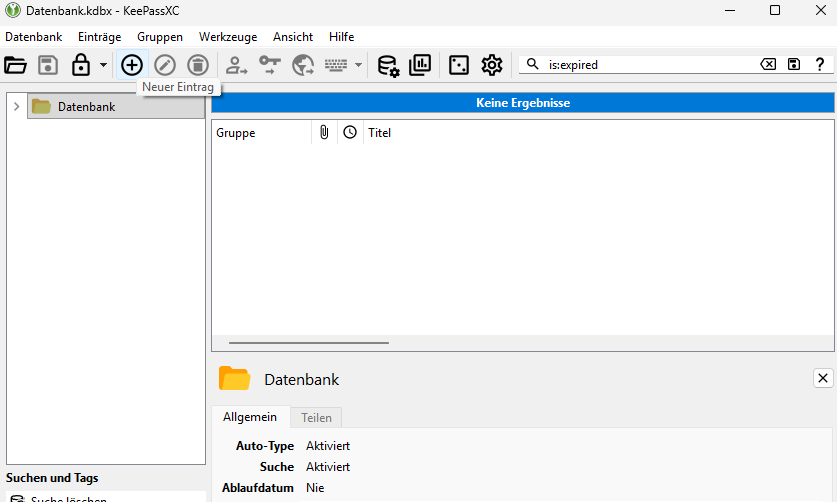Copy username with the person icon
This screenshot has height=502, width=837.
236,65
